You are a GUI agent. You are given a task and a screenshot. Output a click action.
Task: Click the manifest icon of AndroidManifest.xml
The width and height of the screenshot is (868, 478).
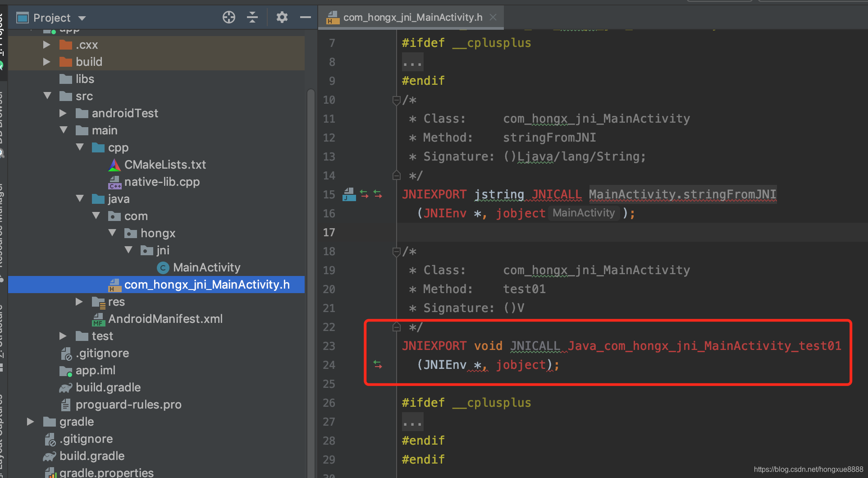[x=98, y=319]
